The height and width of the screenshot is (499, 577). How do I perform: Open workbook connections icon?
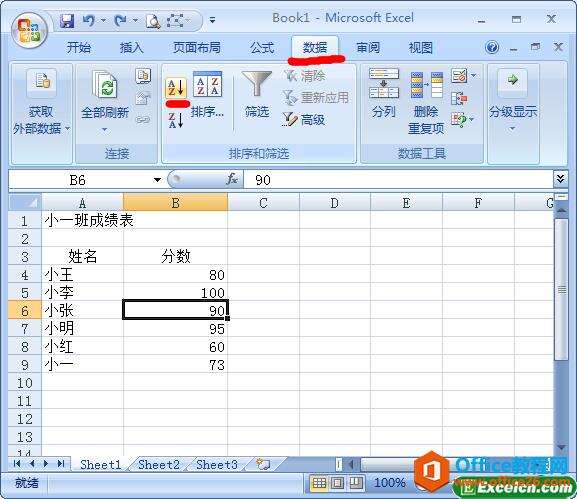pyautogui.click(x=143, y=76)
